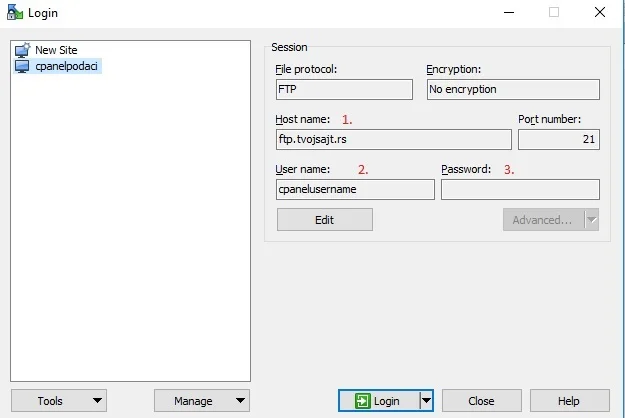
Task: Click the Port number field
Action: (559, 139)
